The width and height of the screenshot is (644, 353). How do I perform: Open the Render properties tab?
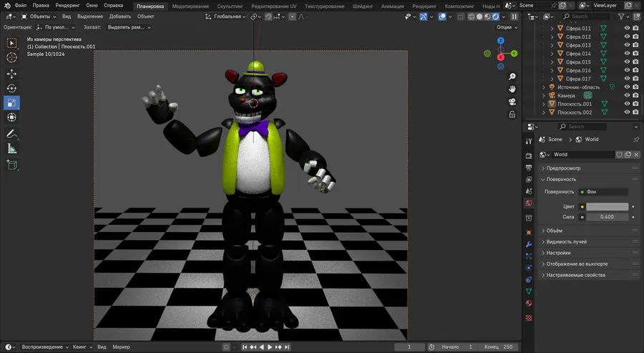click(x=529, y=156)
